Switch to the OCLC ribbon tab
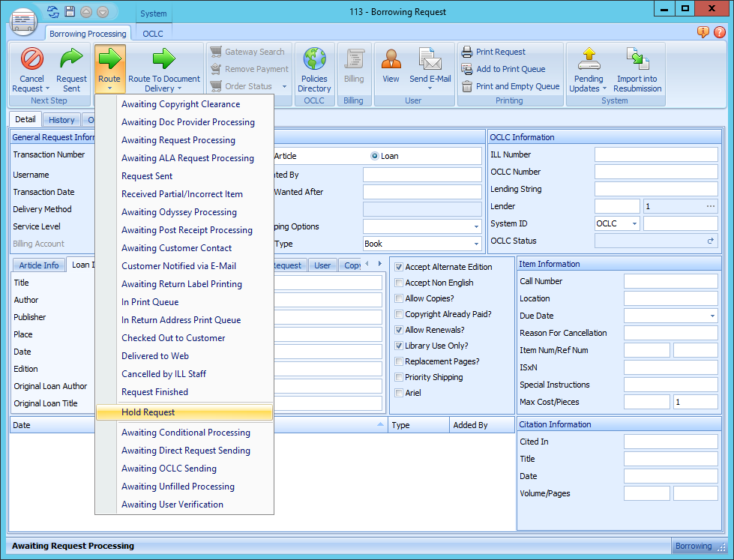 pyautogui.click(x=153, y=33)
